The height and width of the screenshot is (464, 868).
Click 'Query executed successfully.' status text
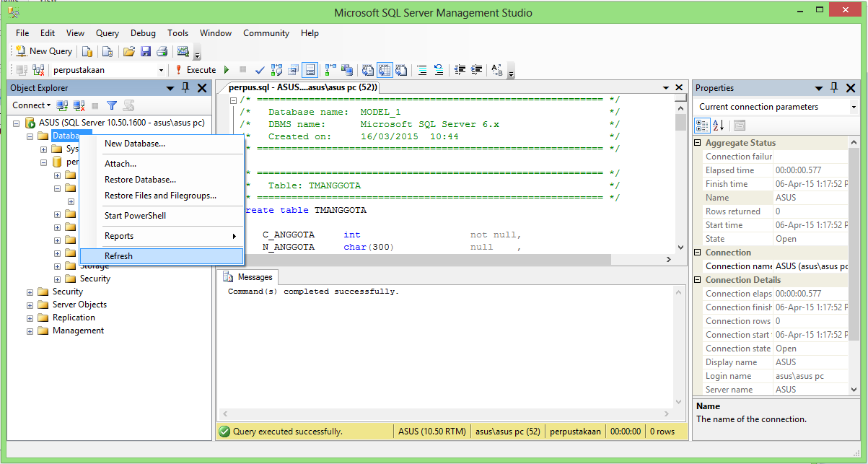pyautogui.click(x=287, y=432)
